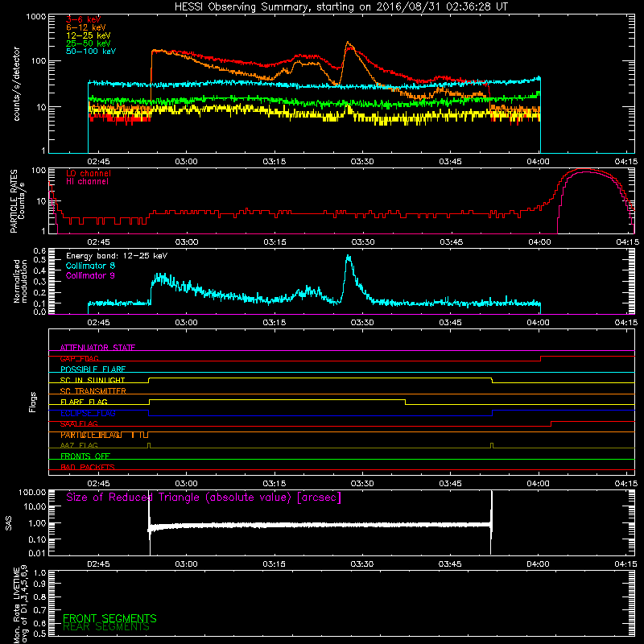
Task: Click the Energy band: 12-25 keV label
Action: point(117,256)
